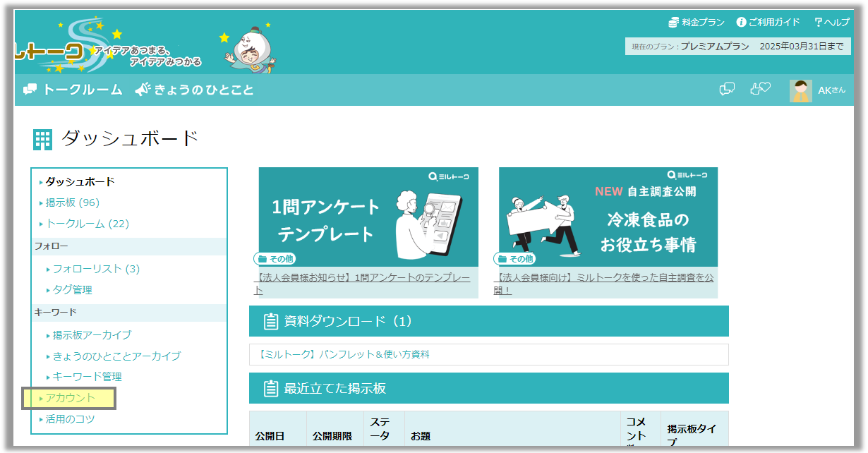Open the AK user avatar
Viewport: 868px width, 453px height.
click(x=800, y=91)
